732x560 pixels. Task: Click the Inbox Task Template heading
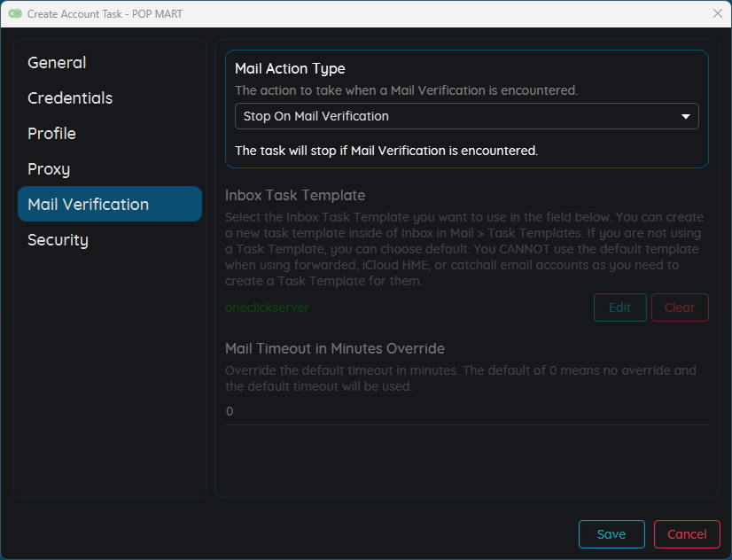(295, 195)
